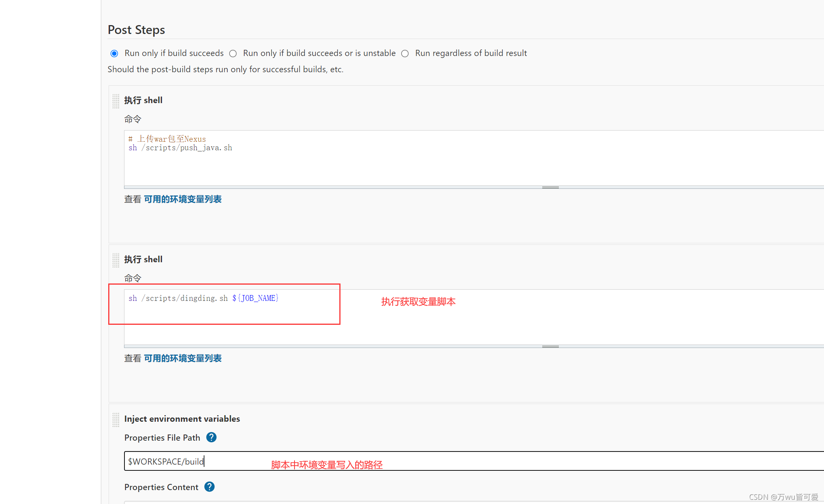Click 'Properties Content' label

[161, 487]
